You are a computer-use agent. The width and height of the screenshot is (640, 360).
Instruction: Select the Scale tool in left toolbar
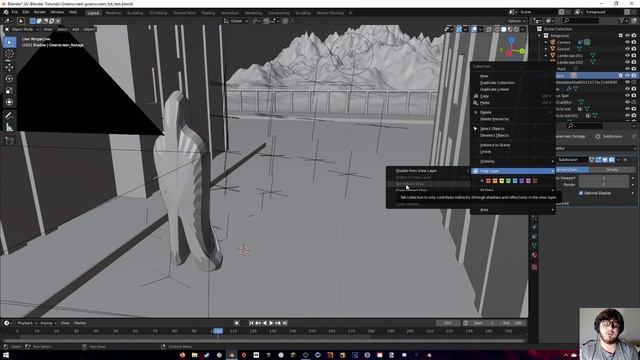click(9, 91)
